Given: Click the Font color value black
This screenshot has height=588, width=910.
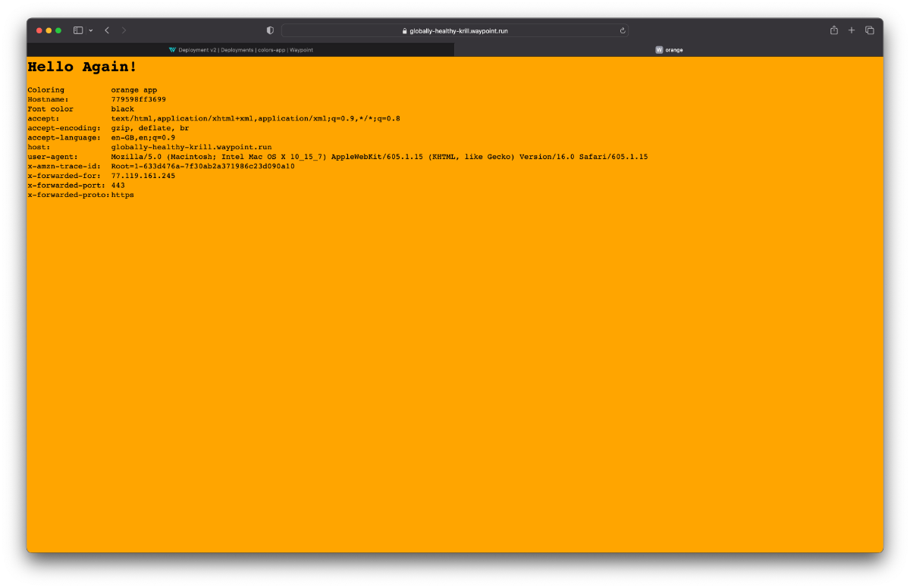Looking at the screenshot, I should 123,109.
